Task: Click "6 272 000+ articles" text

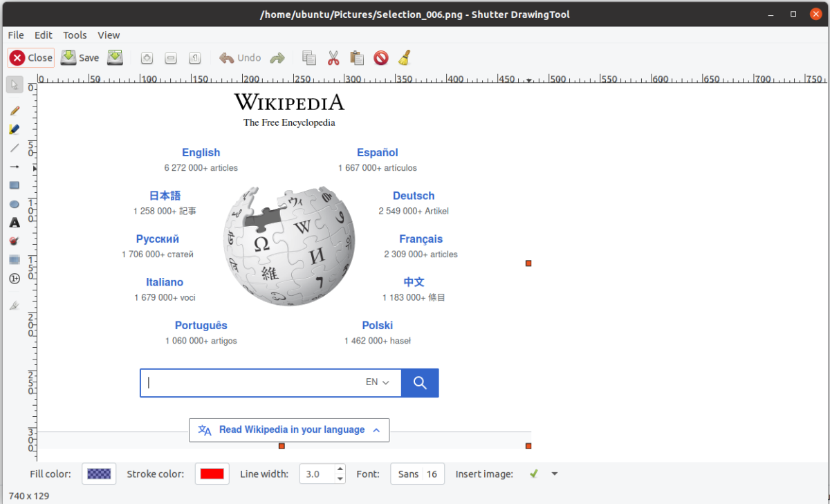Action: coord(201,168)
